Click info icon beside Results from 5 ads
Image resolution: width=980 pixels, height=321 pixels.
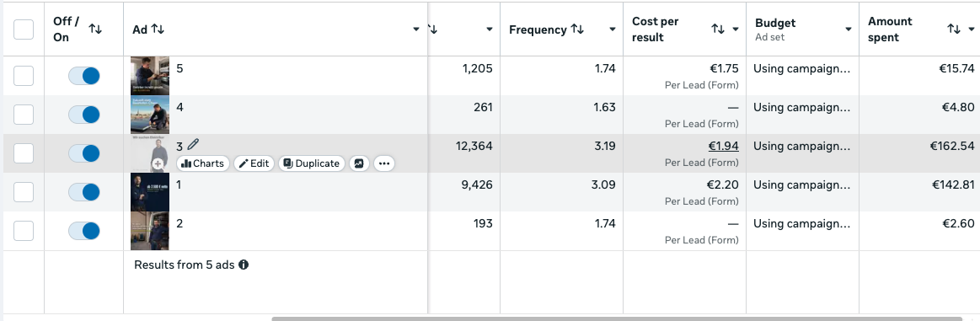point(244,265)
